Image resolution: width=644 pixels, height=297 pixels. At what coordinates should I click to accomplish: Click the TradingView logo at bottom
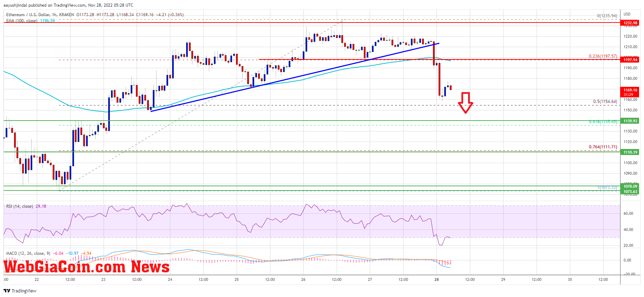tap(20, 291)
